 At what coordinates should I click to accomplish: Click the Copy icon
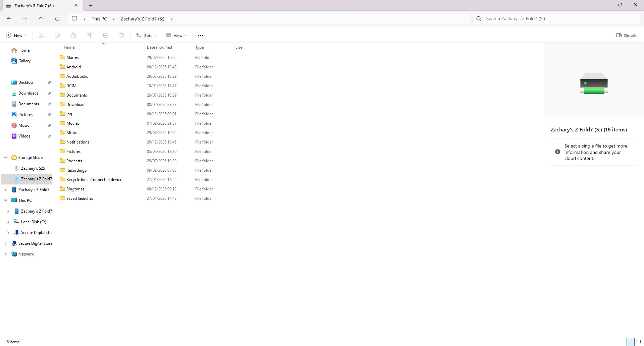57,35
